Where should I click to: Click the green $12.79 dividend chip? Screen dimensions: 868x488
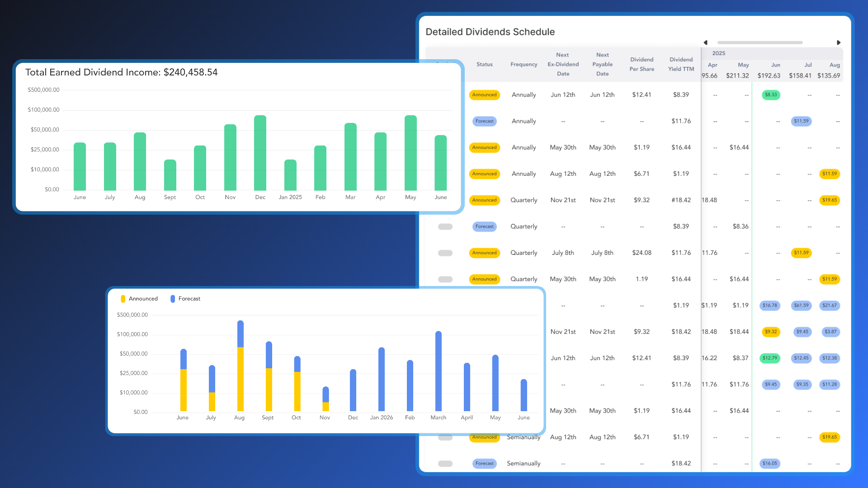(x=770, y=358)
